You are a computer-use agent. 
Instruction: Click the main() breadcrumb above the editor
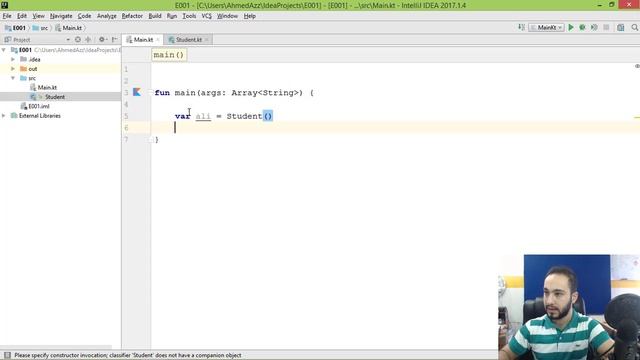[169, 55]
